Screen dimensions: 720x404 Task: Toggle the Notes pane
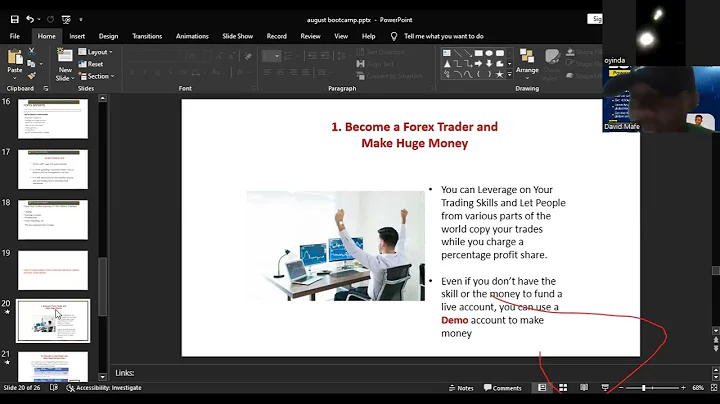point(461,388)
